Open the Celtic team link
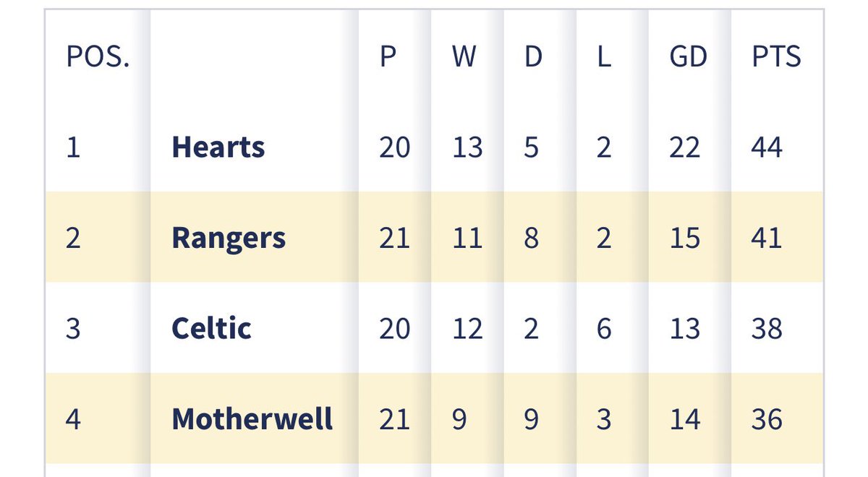Viewport: 868px width, 477px height. [211, 329]
